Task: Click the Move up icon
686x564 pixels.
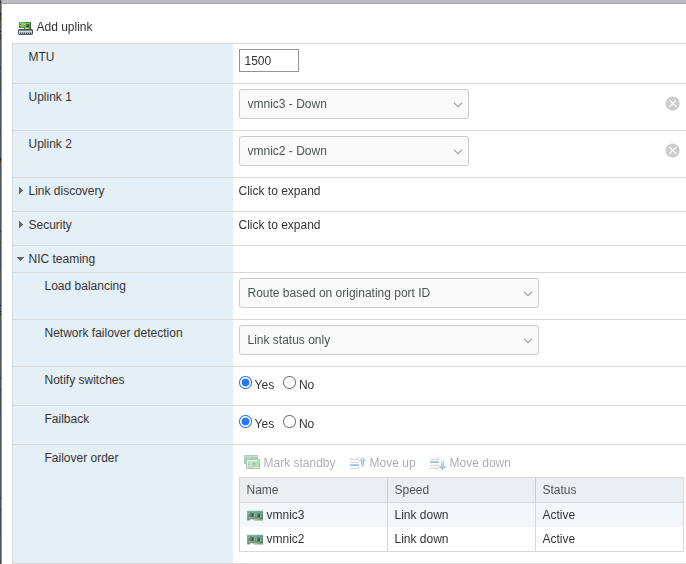Action: [x=357, y=463]
